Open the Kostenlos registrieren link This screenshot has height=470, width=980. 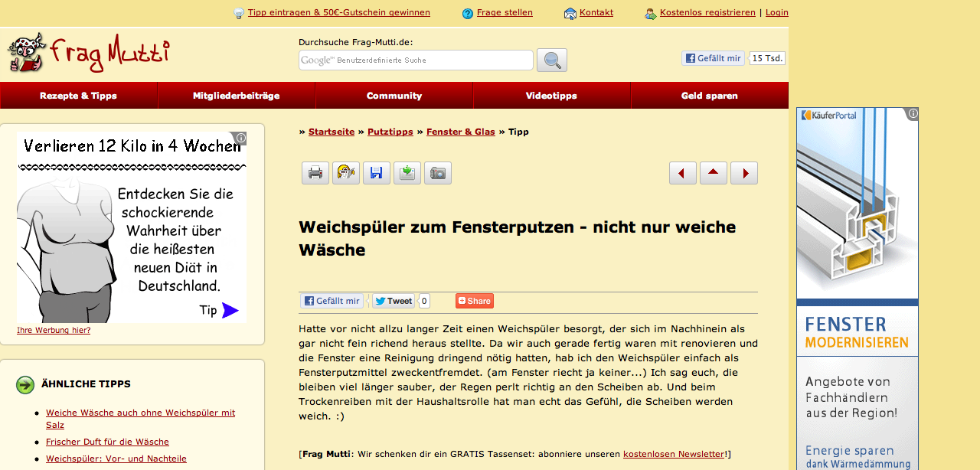click(707, 12)
